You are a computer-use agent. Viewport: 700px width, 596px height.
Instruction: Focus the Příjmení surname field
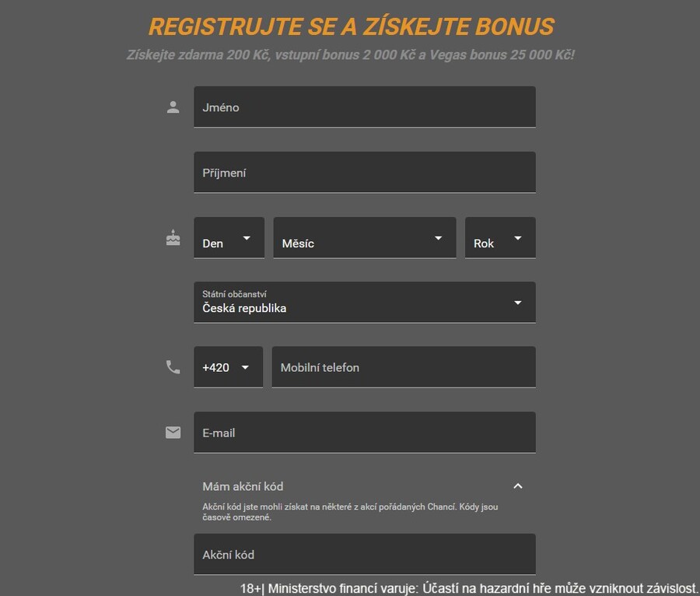coord(365,172)
